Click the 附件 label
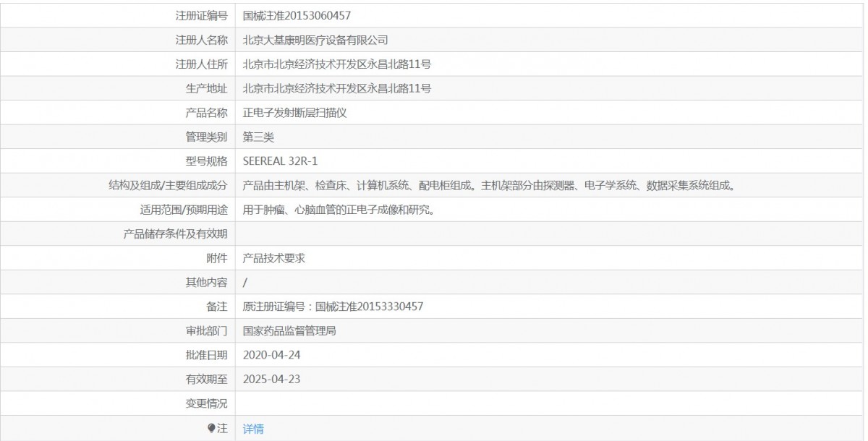 217,258
